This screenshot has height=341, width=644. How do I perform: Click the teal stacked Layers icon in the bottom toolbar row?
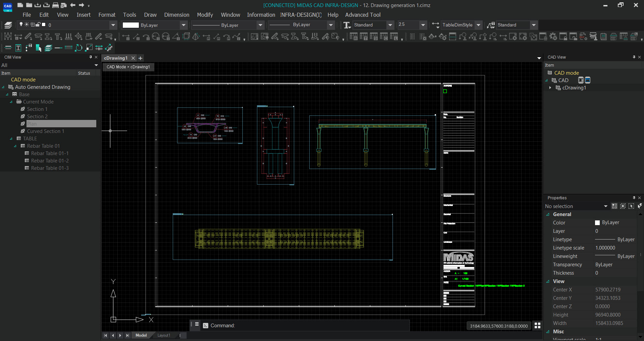pyautogui.click(x=48, y=48)
